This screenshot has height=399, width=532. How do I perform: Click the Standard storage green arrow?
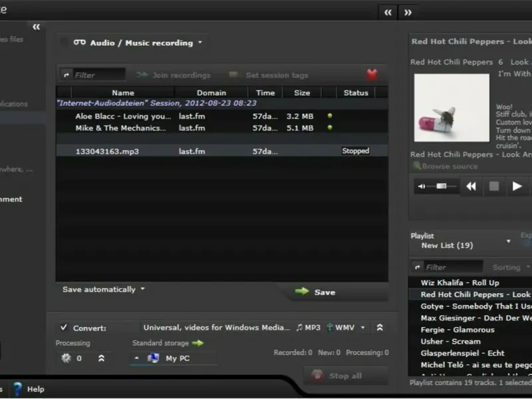pyautogui.click(x=198, y=343)
